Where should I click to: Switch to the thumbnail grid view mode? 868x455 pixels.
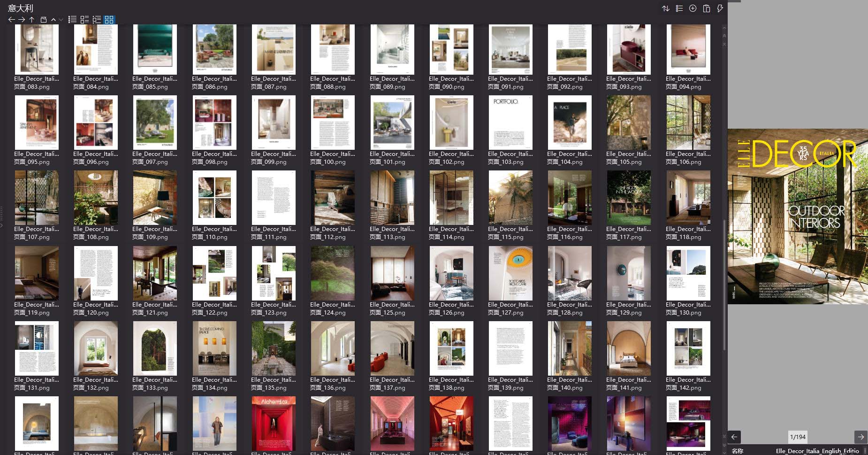click(109, 20)
